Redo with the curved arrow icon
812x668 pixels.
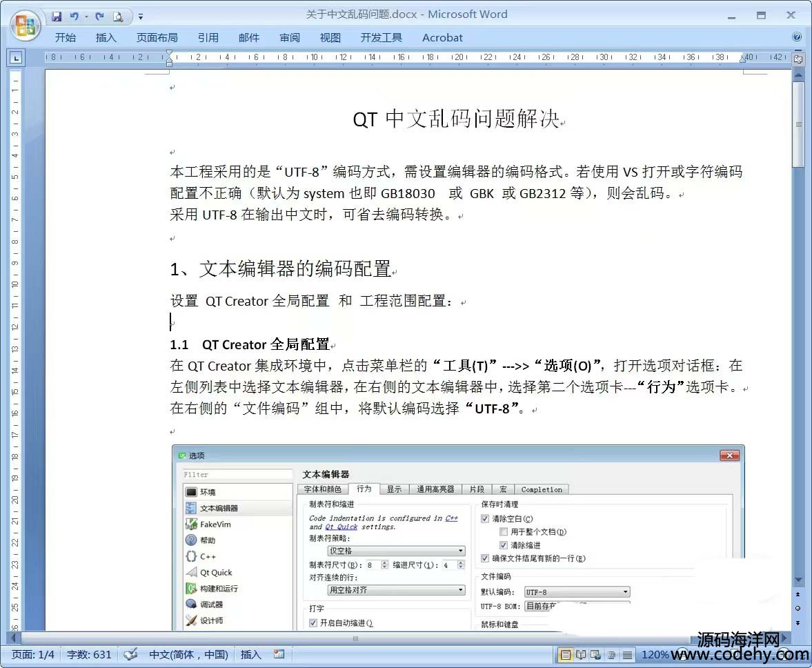coord(99,17)
